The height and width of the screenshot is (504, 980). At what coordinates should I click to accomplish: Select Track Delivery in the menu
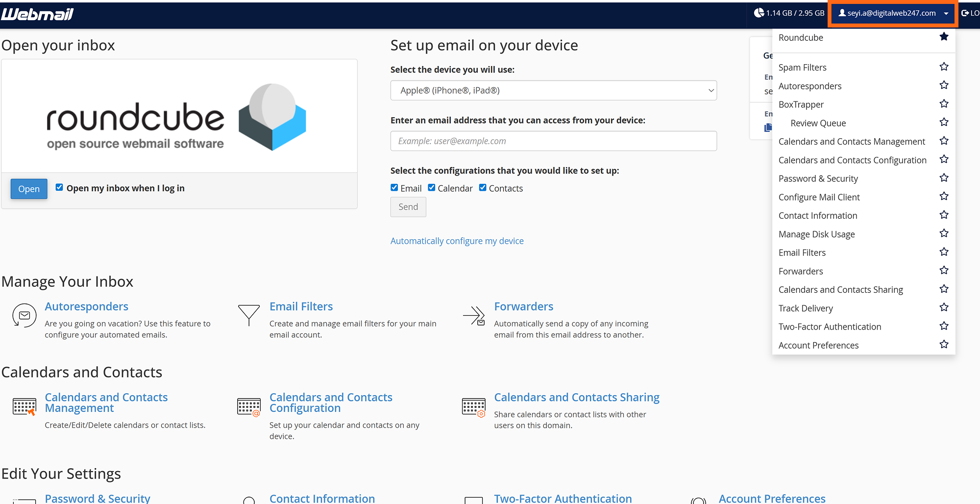806,308
